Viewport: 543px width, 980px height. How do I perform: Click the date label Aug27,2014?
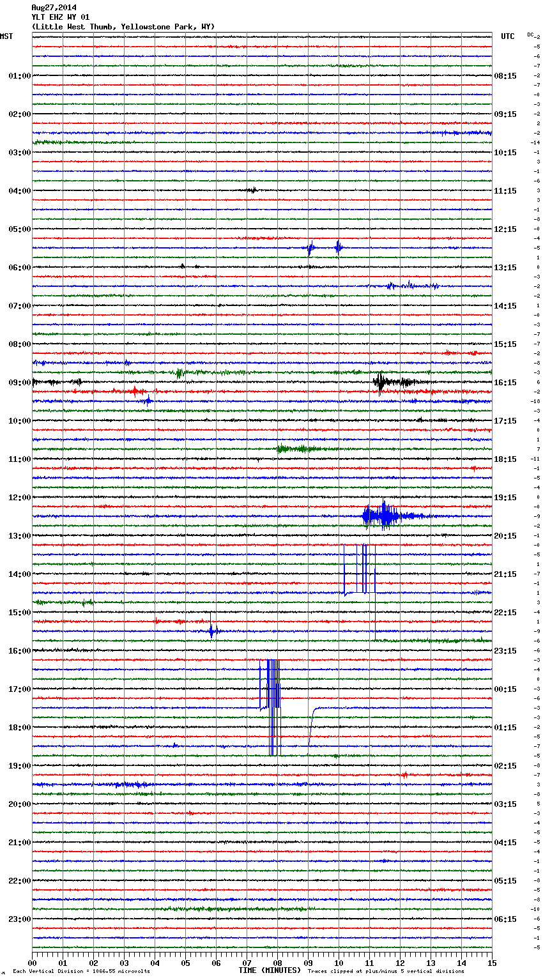tap(54, 8)
